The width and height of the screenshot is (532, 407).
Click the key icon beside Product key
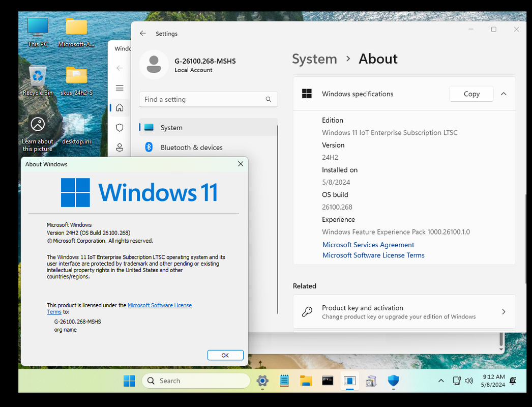point(307,312)
